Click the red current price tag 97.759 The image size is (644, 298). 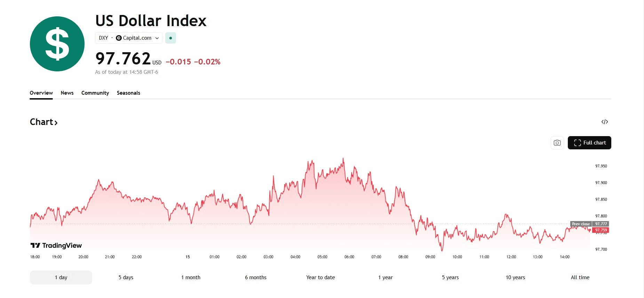point(601,230)
